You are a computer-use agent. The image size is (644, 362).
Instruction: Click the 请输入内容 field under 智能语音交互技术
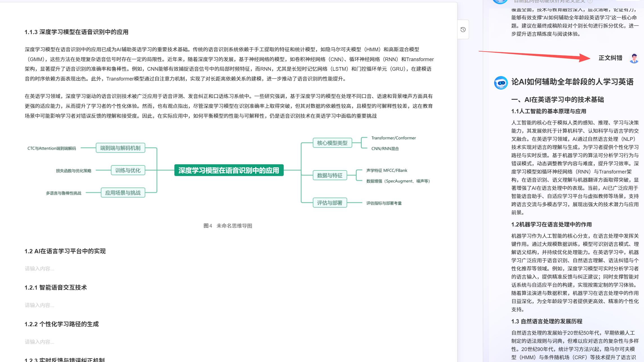click(39, 305)
